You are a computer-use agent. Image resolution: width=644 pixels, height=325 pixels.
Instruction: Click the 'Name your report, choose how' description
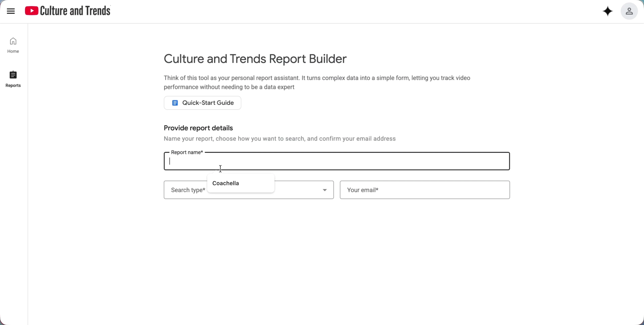pyautogui.click(x=280, y=139)
